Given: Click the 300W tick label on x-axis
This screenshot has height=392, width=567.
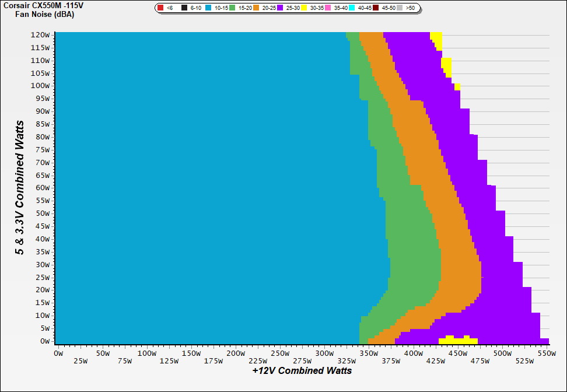Looking at the screenshot, I should tap(324, 353).
